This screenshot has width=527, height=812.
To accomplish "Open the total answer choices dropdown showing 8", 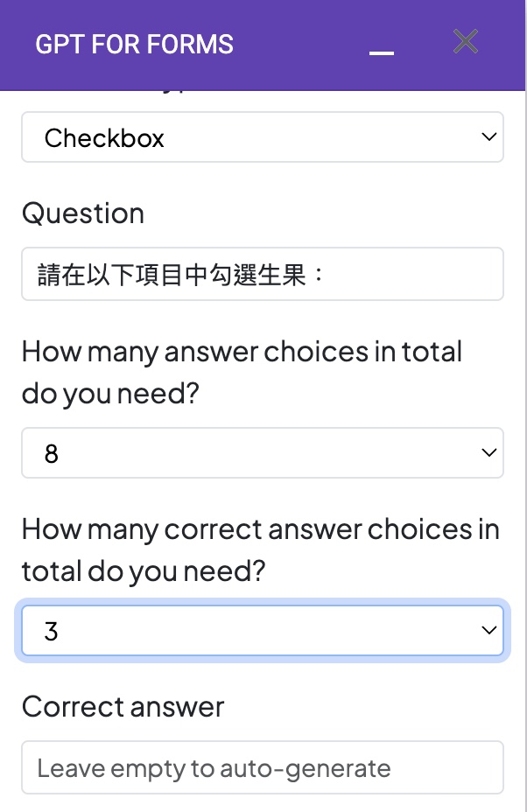I will point(262,453).
